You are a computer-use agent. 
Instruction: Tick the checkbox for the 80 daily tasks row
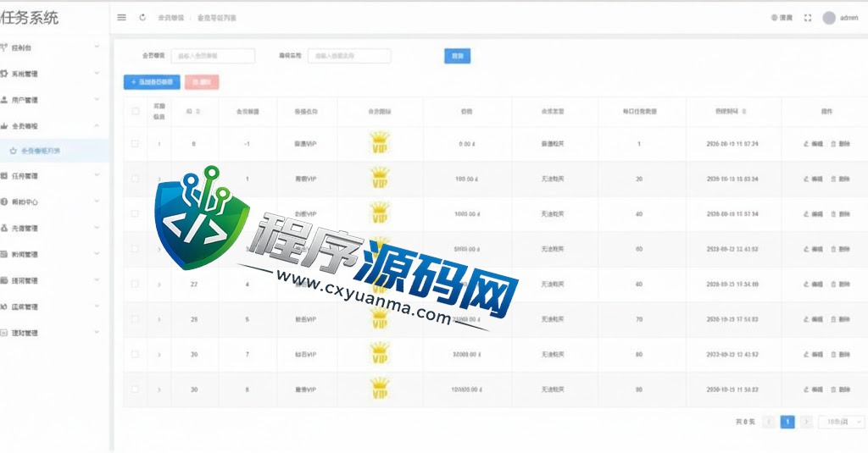tap(135, 354)
